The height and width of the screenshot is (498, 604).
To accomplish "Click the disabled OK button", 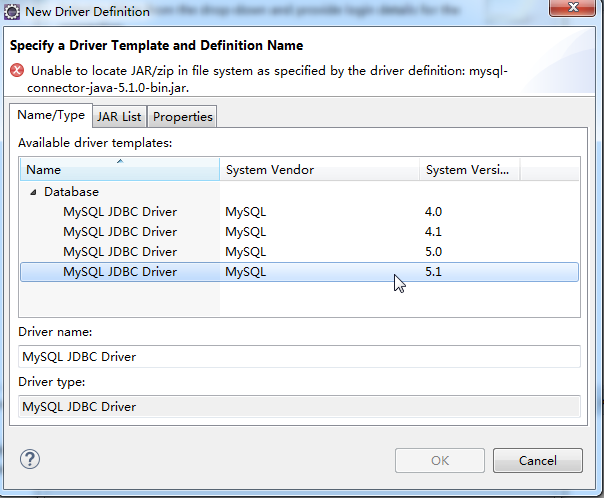I will point(440,460).
